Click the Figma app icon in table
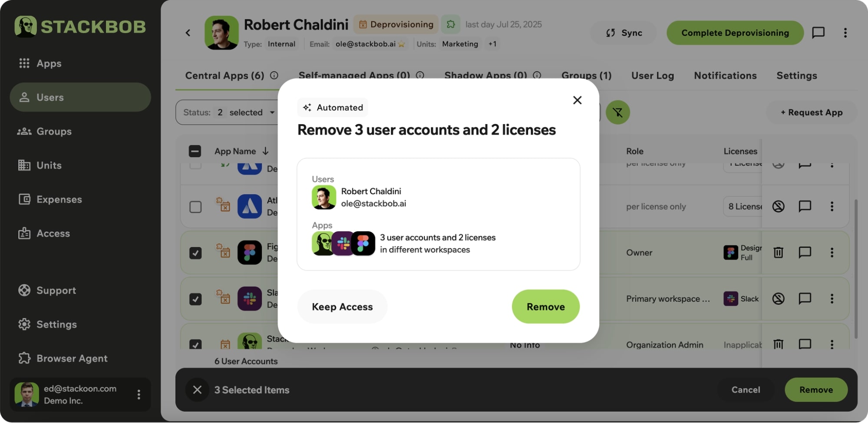 point(250,253)
